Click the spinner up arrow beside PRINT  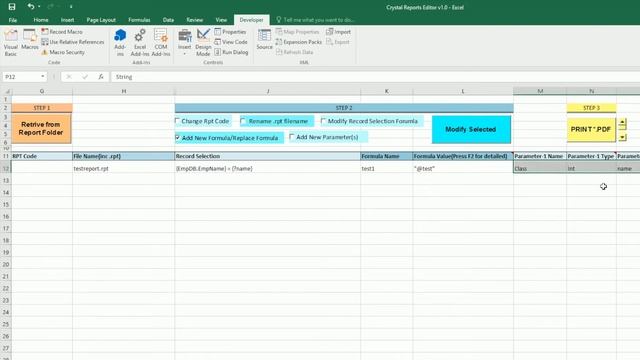(x=622, y=122)
